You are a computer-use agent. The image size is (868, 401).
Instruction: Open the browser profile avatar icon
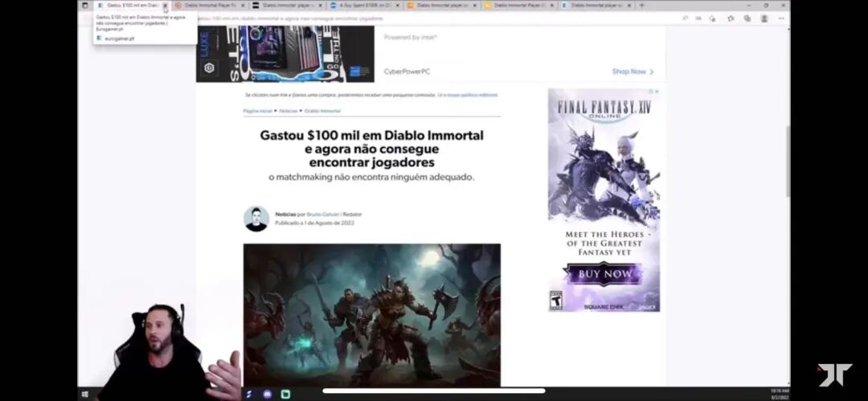764,18
